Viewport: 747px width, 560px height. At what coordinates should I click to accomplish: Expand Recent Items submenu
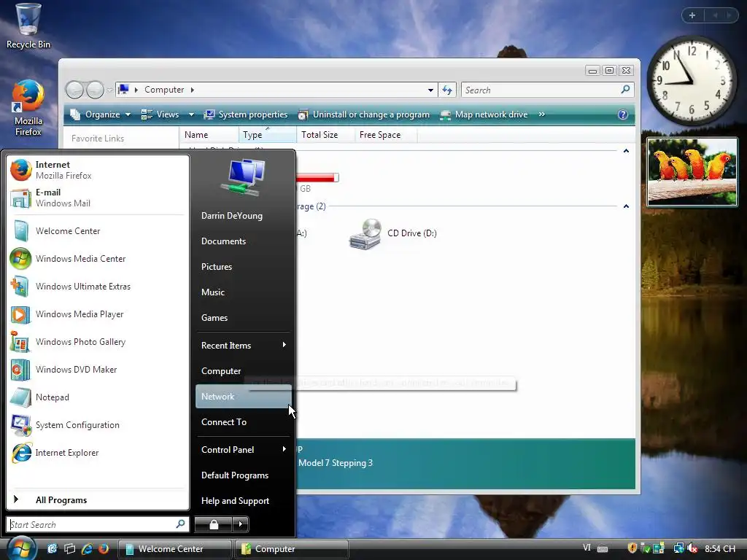pyautogui.click(x=243, y=345)
